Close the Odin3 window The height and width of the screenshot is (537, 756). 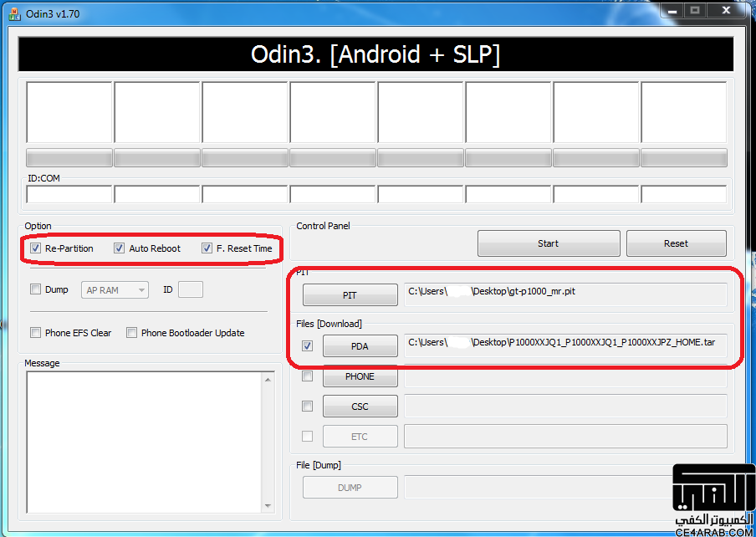(725, 11)
